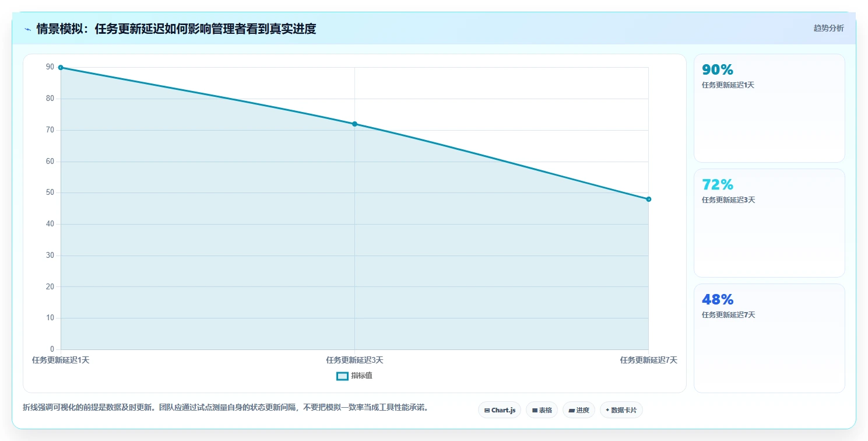Click the 48% stat card value

[x=717, y=300]
